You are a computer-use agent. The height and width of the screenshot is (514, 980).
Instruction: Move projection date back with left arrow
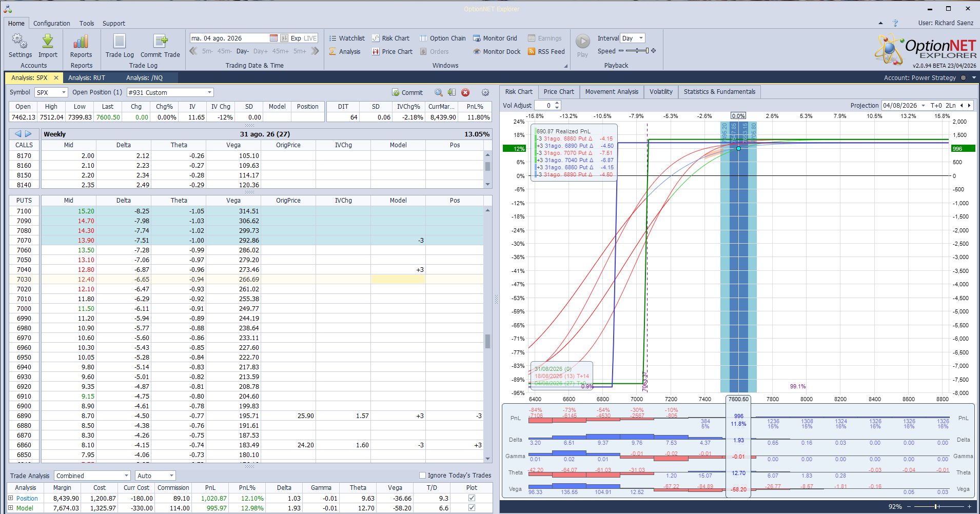point(962,105)
